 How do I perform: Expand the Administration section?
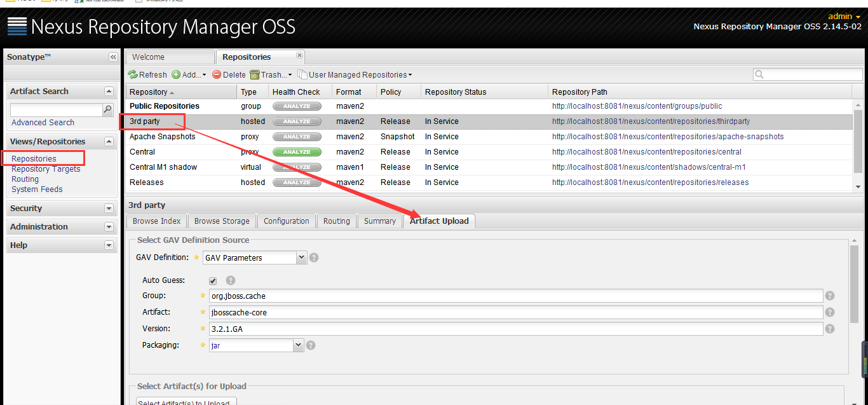(109, 227)
